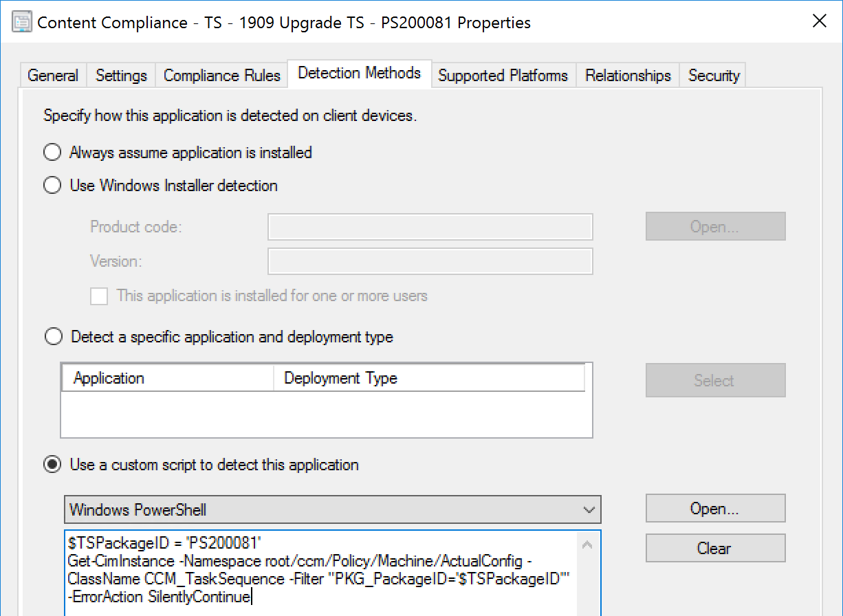Viewport: 843px width, 616px height.
Task: Select "Always assume application is installed"
Action: [52, 152]
